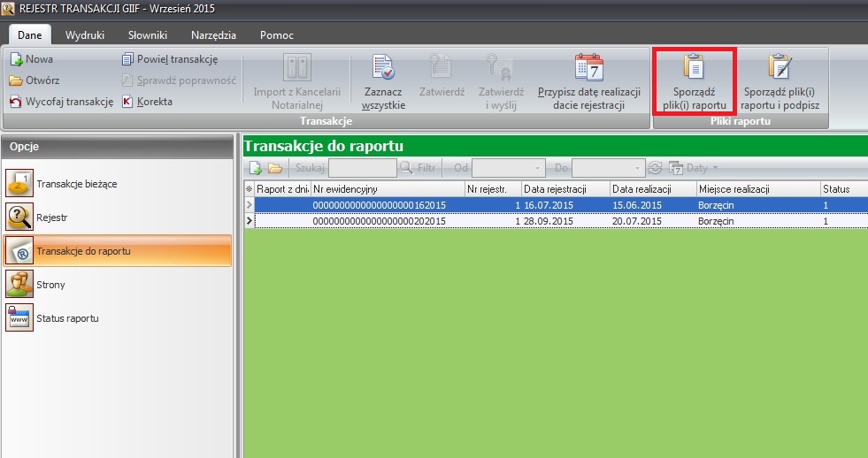Expand row with number ending 202015

(250, 221)
